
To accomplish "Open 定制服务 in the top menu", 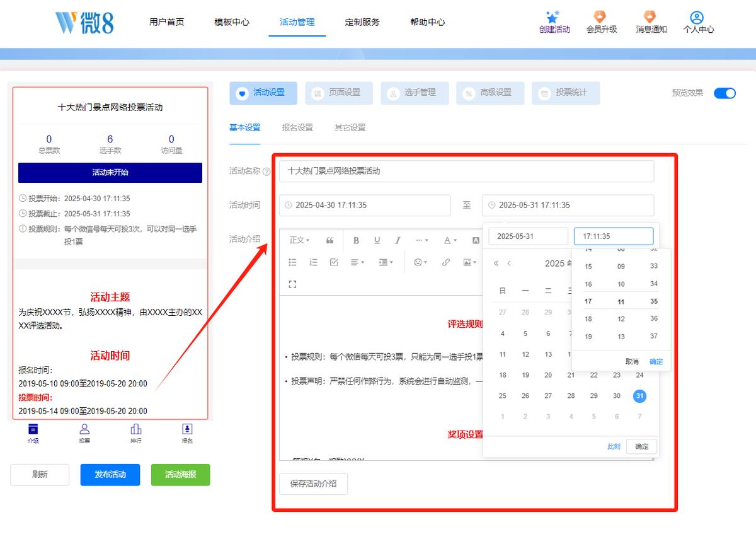I will (x=362, y=22).
